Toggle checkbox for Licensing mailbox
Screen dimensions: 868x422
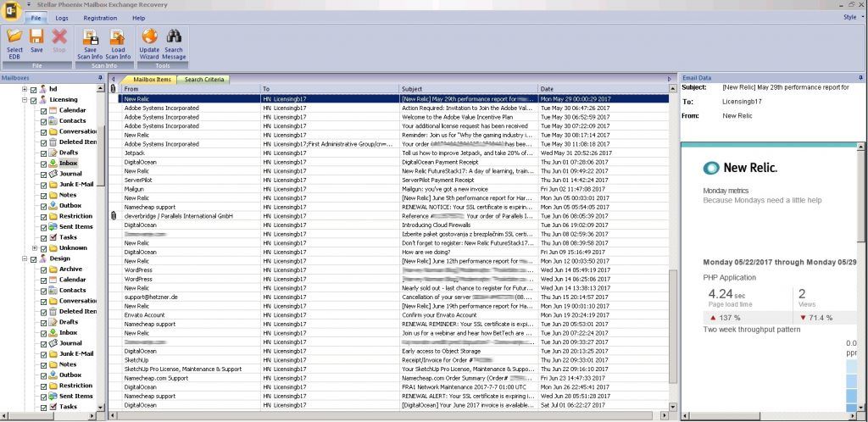pyautogui.click(x=33, y=100)
